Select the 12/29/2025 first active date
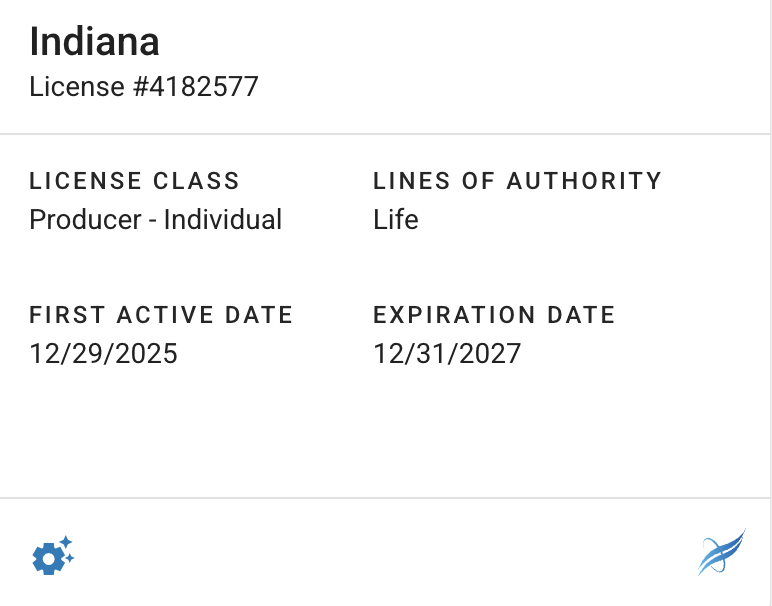The image size is (772, 606). (104, 353)
